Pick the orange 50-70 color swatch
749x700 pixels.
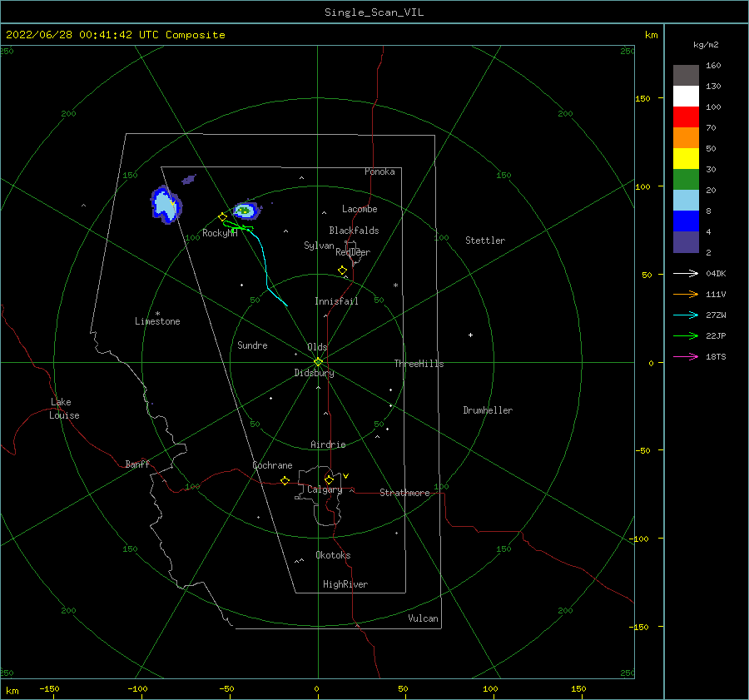[x=686, y=137]
